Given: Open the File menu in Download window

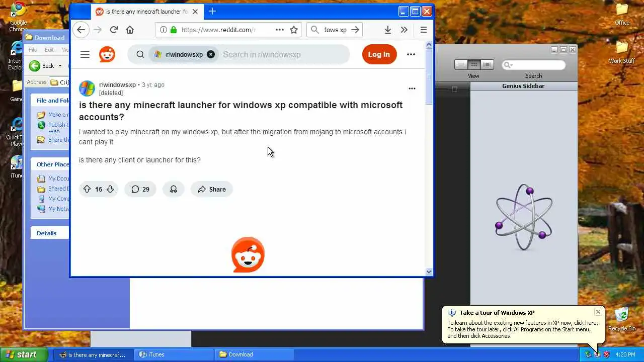Looking at the screenshot, I should pos(33,50).
